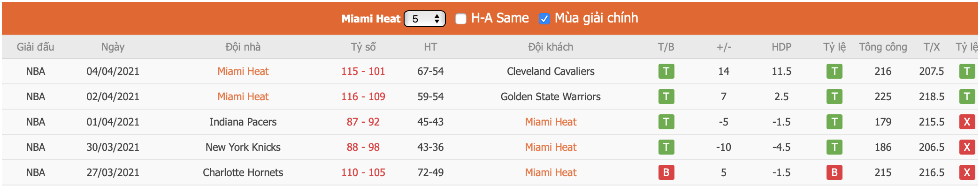The image size is (980, 193).
Task: Open the Miami Heat link in the 04/04/2021 row
Action: tap(243, 71)
